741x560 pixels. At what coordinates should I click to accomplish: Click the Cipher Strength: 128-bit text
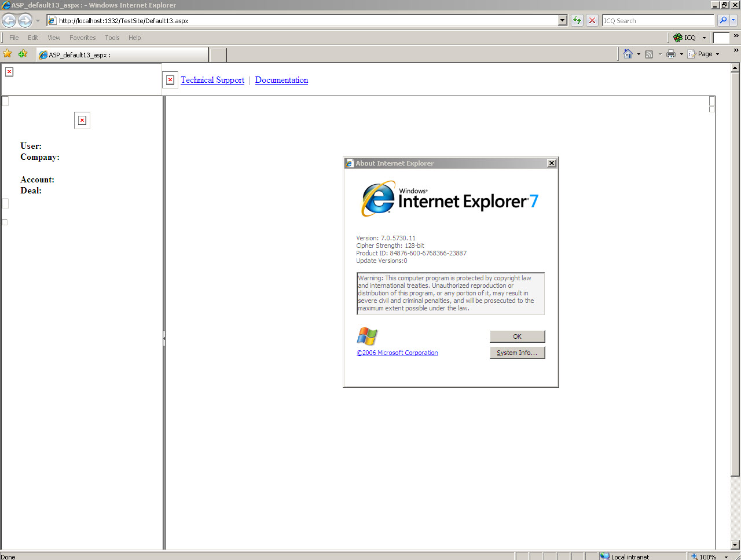pos(390,246)
